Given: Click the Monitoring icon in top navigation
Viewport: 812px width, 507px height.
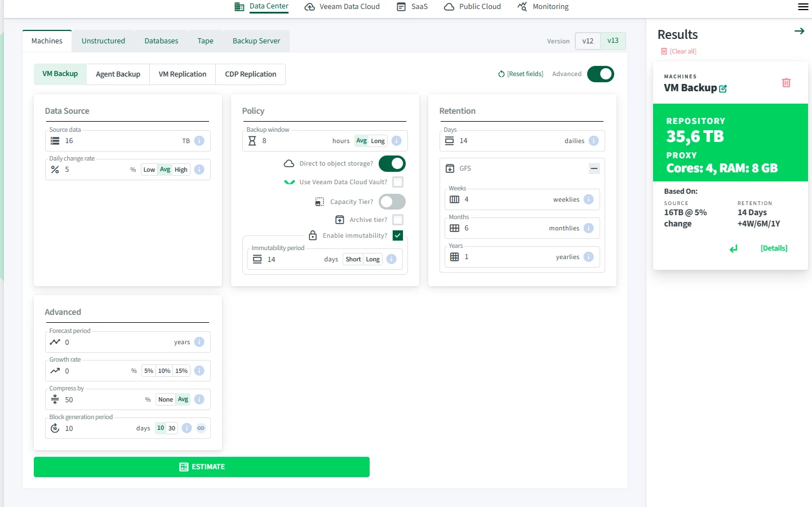Looking at the screenshot, I should point(522,7).
